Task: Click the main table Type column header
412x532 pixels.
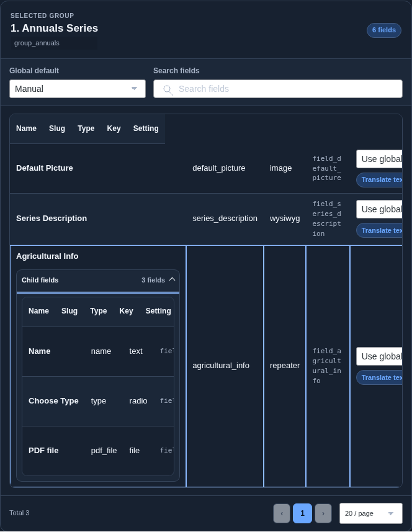Action: tap(86, 128)
